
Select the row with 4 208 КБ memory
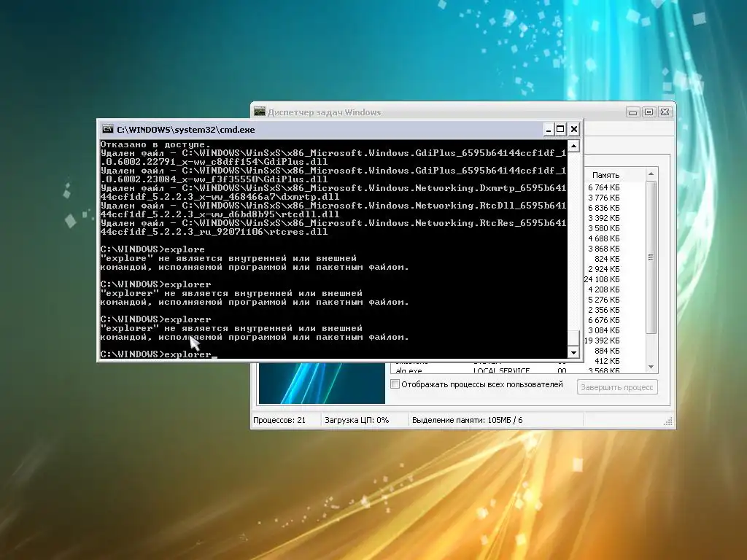(603, 289)
